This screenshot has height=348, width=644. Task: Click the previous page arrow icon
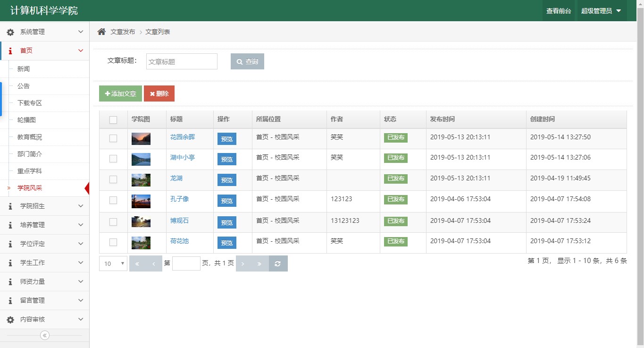[154, 263]
